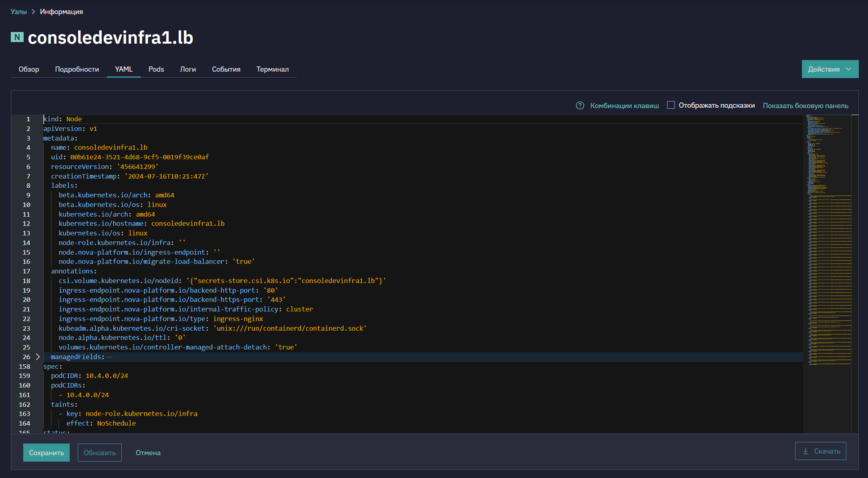Click the creationTimestamp value '2024-07-16T10:21:47Z'

[x=167, y=176]
